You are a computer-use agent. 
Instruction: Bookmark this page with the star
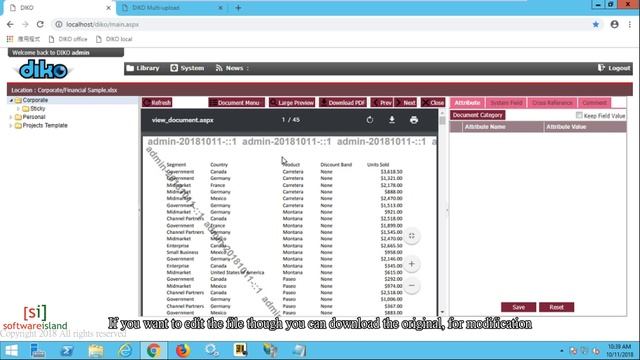[x=596, y=24]
